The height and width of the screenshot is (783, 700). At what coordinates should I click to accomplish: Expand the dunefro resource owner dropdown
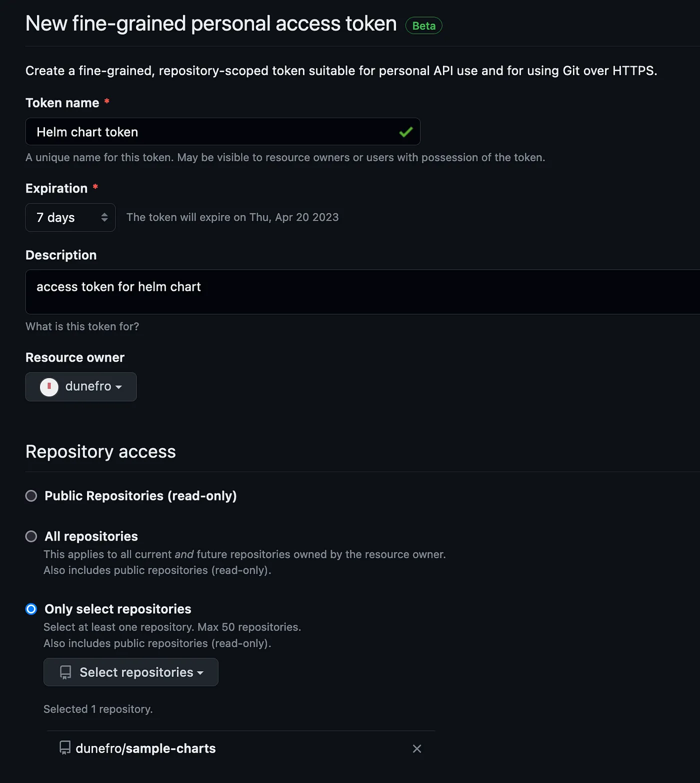tap(81, 386)
